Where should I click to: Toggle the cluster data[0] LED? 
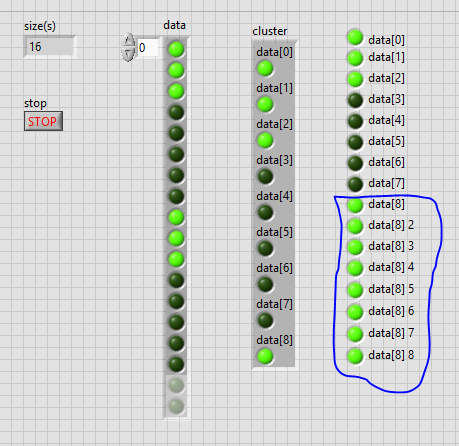pyautogui.click(x=265, y=68)
